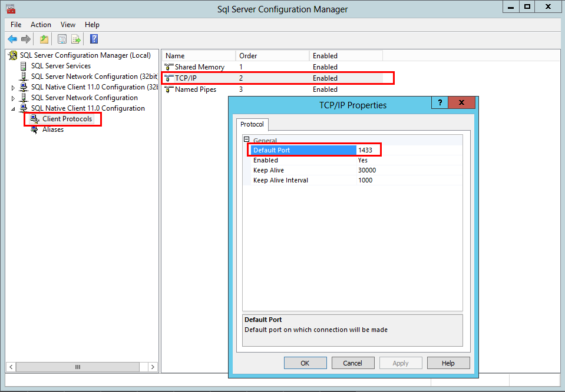
Task: Click the blue Help question mark icon
Action: point(94,39)
